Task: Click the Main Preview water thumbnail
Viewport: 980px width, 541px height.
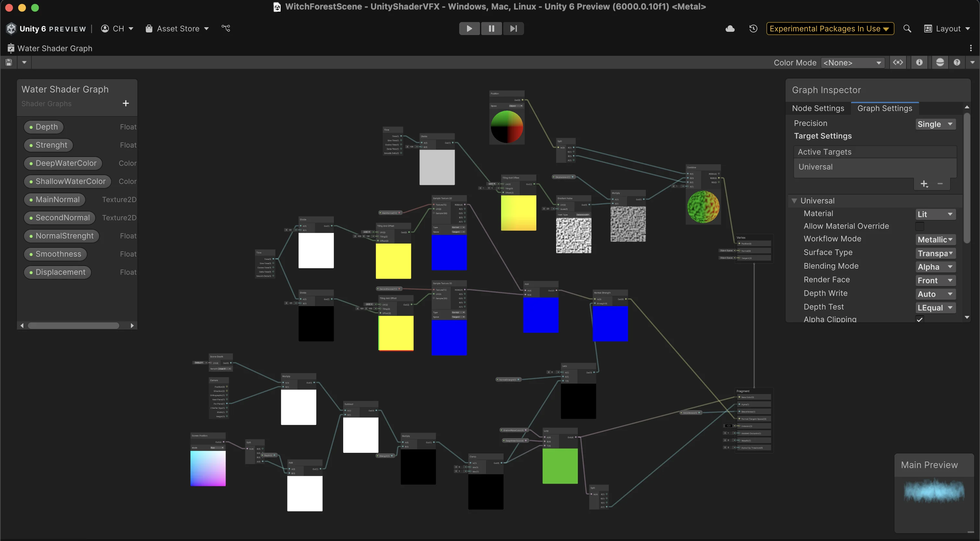Action: [x=934, y=490]
